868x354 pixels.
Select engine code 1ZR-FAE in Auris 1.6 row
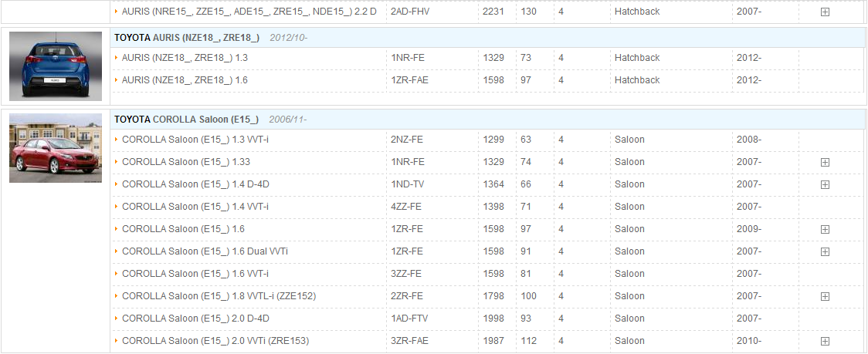pos(409,80)
